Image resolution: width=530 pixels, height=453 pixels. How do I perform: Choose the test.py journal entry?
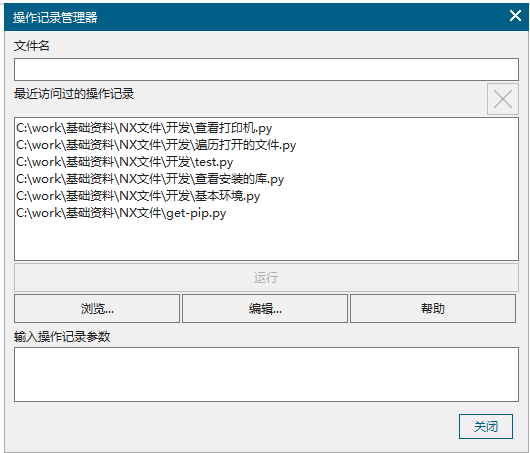(124, 162)
